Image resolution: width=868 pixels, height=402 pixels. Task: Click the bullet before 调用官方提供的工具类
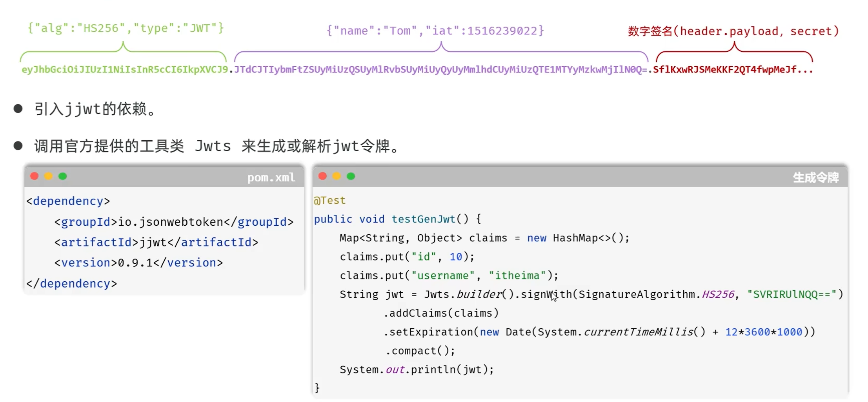coord(18,146)
